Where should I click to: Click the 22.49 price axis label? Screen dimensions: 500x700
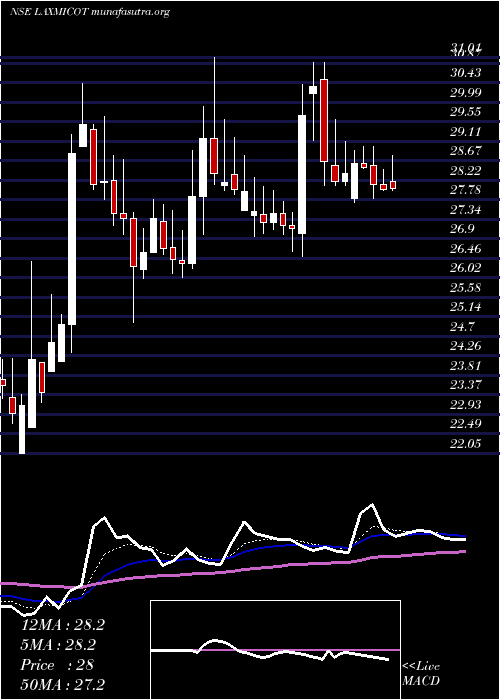pyautogui.click(x=467, y=424)
